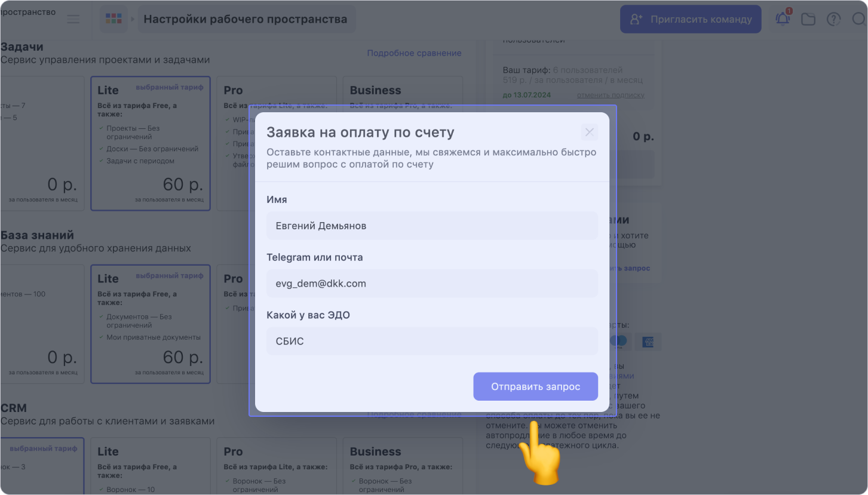Open the colored apps grid icon
Screen dimensions: 868x495
coord(113,19)
